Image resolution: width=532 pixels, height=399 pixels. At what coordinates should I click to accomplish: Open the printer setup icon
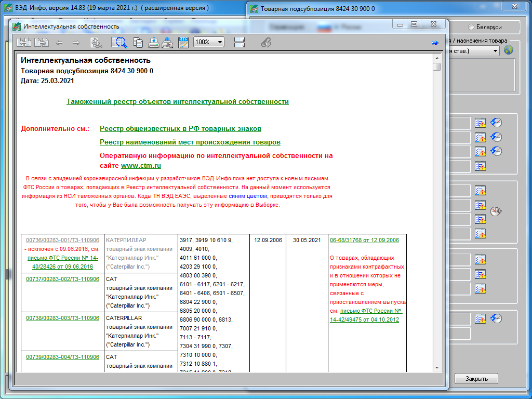pyautogui.click(x=168, y=43)
